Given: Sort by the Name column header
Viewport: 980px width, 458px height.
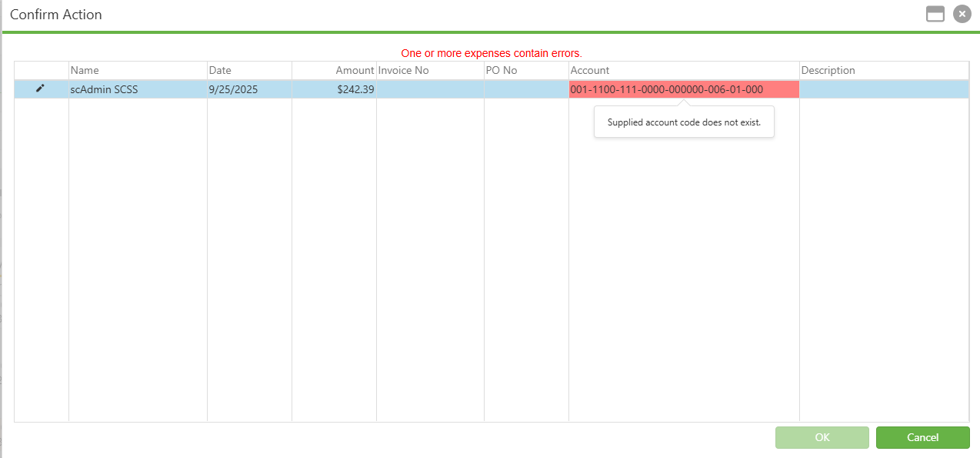Looking at the screenshot, I should point(138,70).
